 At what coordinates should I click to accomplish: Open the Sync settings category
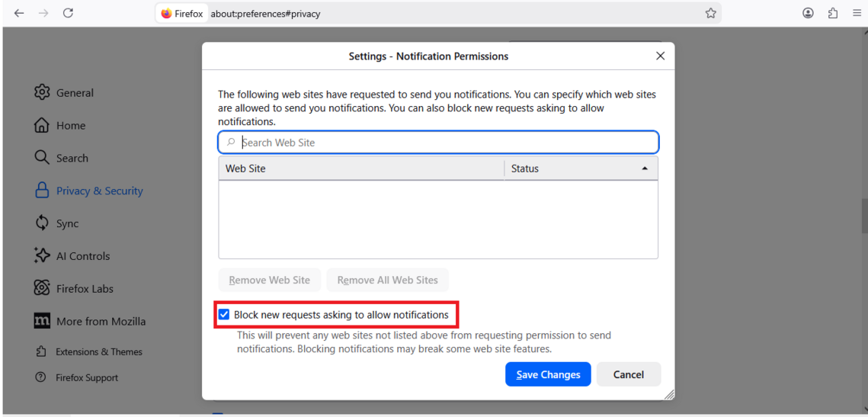(x=67, y=223)
